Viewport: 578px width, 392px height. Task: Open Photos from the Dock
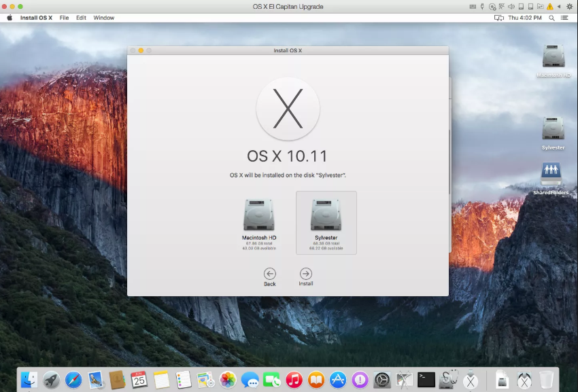(x=228, y=380)
